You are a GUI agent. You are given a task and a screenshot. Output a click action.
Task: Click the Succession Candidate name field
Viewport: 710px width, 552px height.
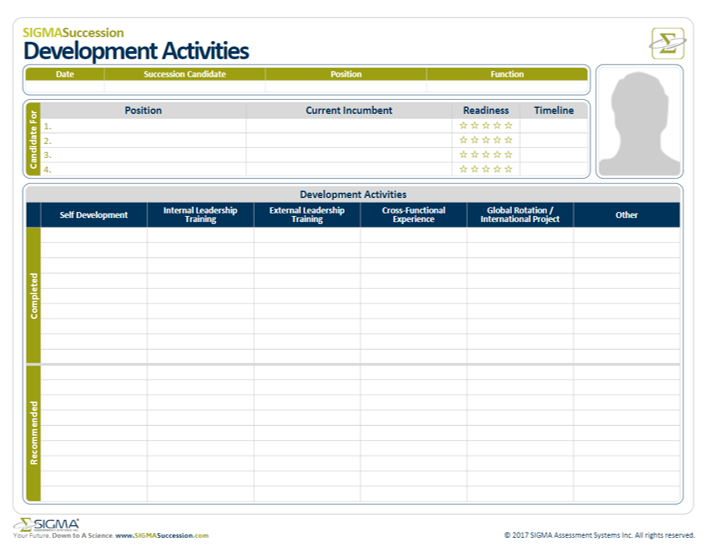pos(184,87)
